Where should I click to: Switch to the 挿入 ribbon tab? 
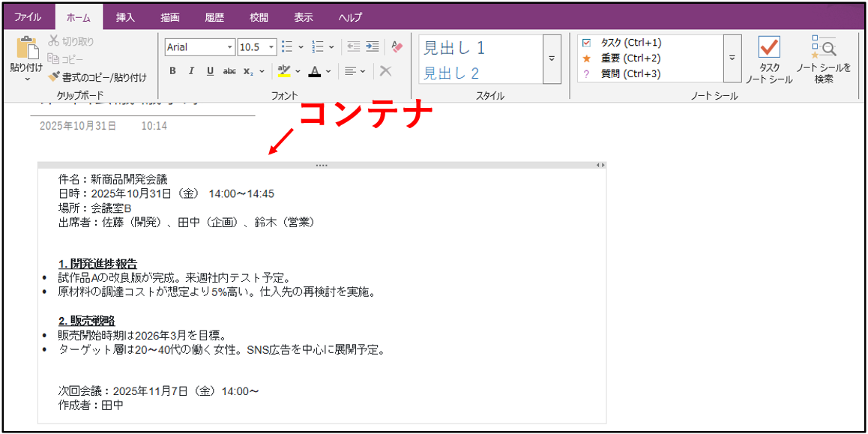click(125, 15)
